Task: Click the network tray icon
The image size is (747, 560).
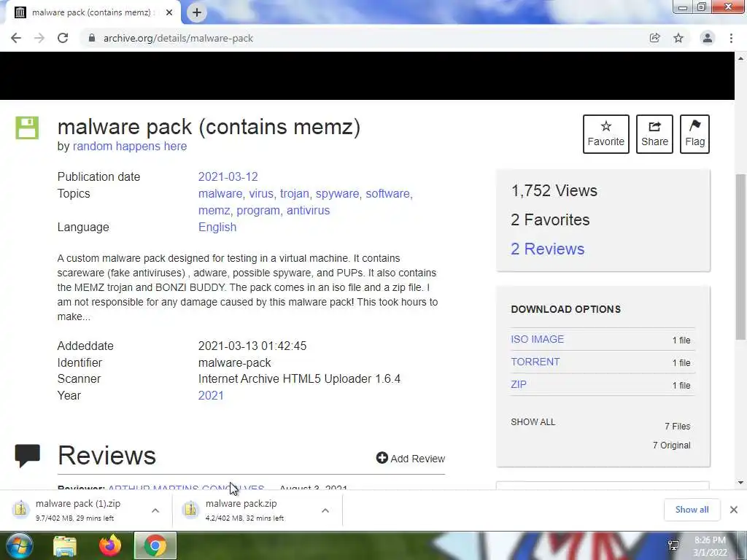Action: [x=673, y=545]
